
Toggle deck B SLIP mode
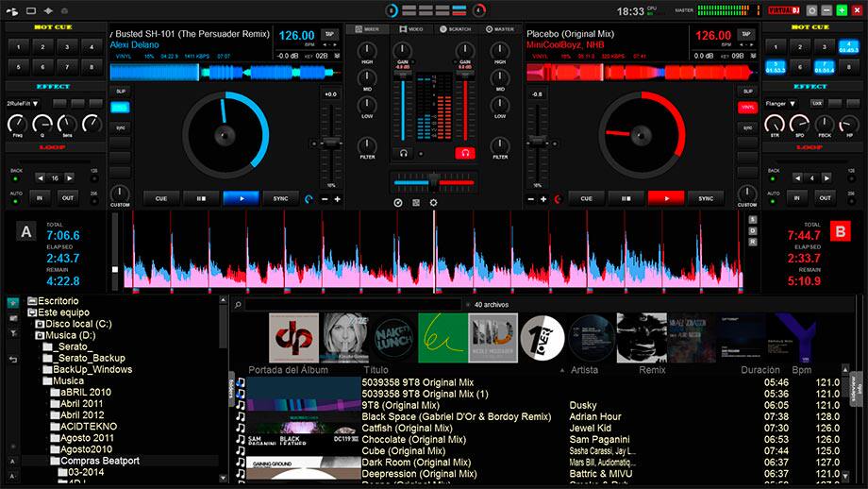click(747, 92)
